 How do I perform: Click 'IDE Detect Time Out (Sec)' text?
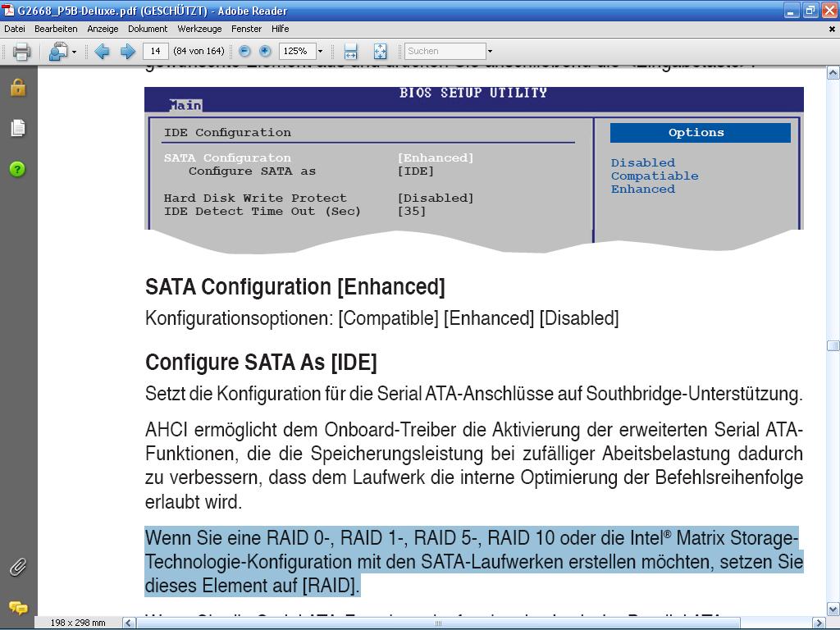262,211
